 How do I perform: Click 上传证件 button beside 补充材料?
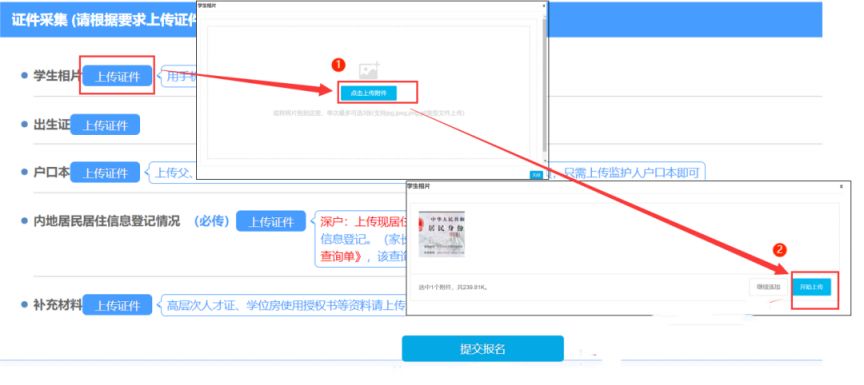(x=117, y=305)
